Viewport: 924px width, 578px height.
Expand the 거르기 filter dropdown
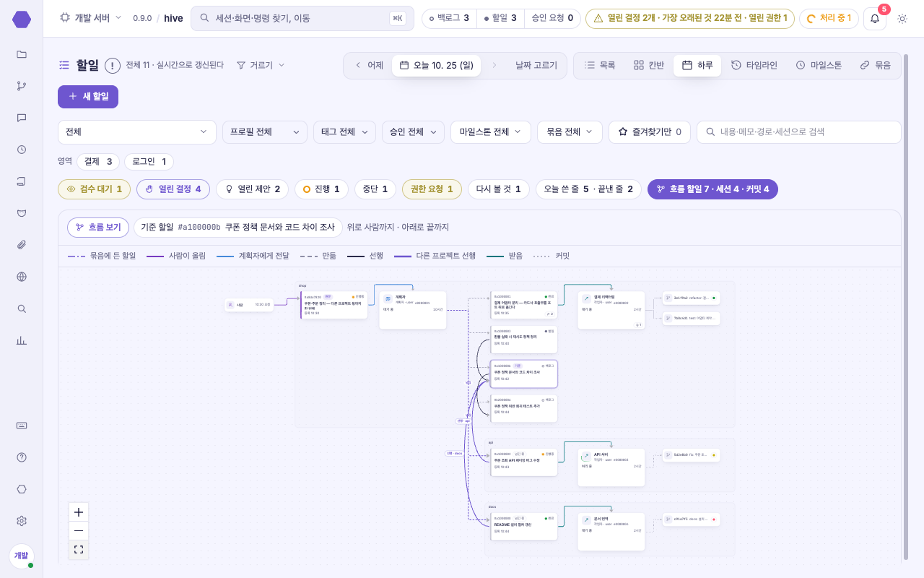261,66
